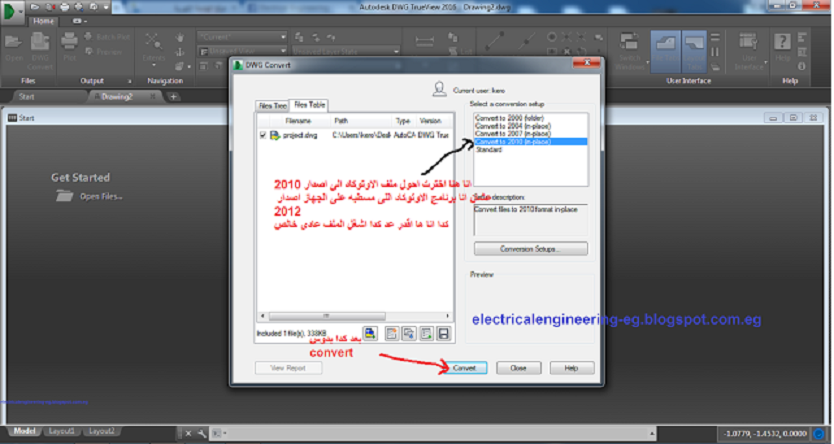Click the scroll left arrow in files table

tap(262, 316)
